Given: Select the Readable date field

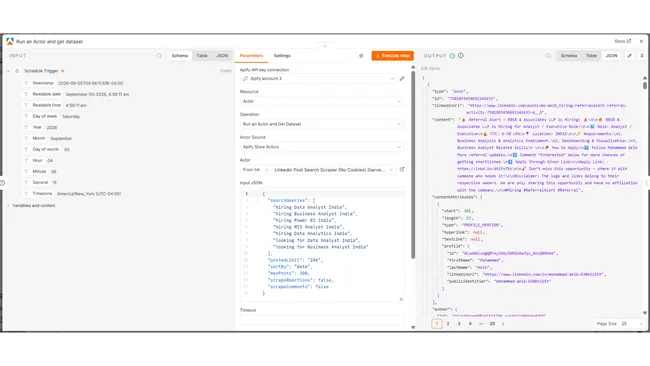Looking at the screenshot, I should point(80,94).
